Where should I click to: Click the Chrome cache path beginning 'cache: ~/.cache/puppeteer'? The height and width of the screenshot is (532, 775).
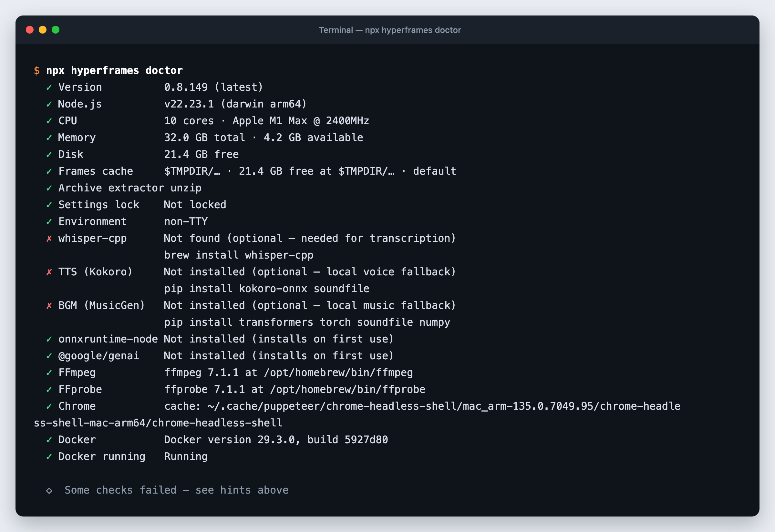click(422, 406)
